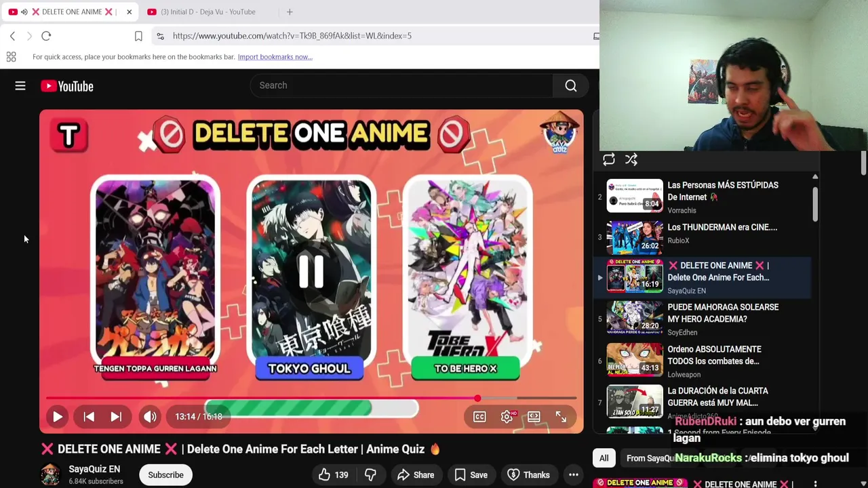
Task: Open Las Personas MÁS ESTÚPIDAS de Internet video
Action: pyautogui.click(x=702, y=197)
